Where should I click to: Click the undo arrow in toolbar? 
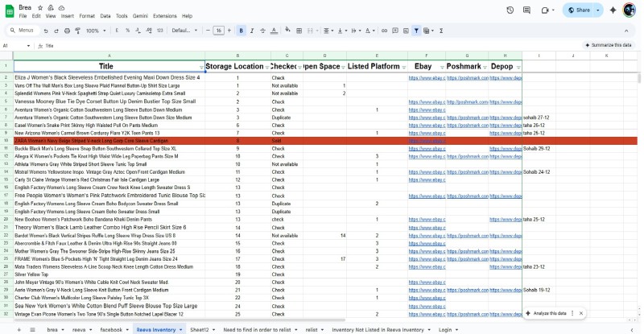[x=47, y=31]
